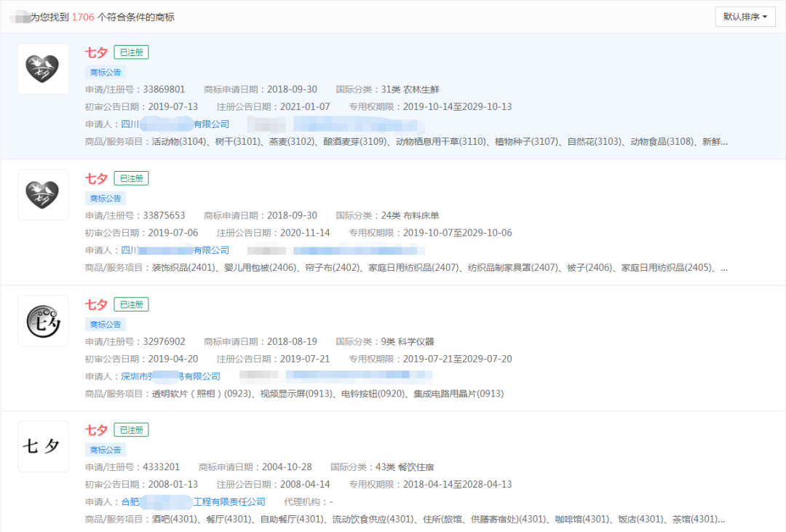
Task: Click exclusive period 2018-04-14至2028-04-13
Action: point(457,485)
